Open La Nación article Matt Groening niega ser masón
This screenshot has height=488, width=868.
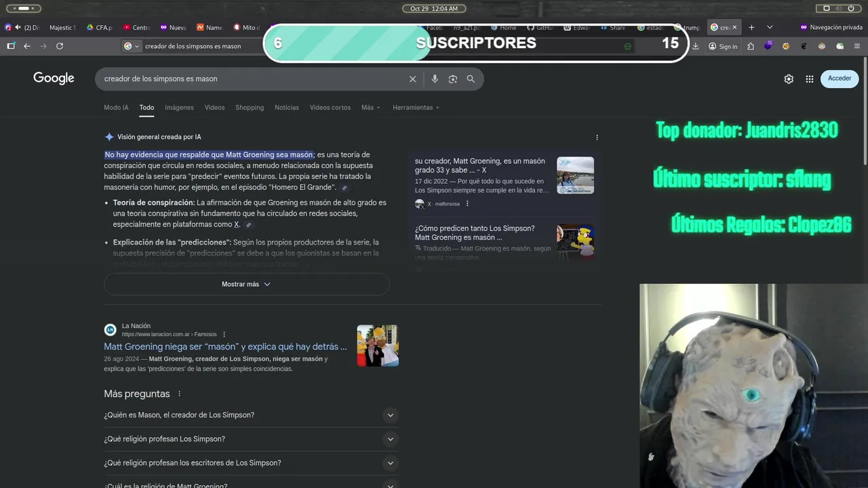225,346
